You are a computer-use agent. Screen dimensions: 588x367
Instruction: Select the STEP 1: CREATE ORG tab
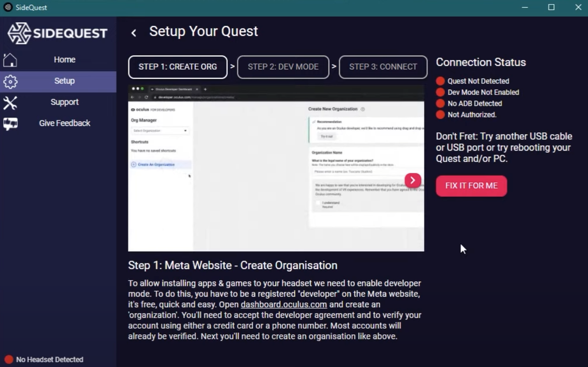pos(178,67)
